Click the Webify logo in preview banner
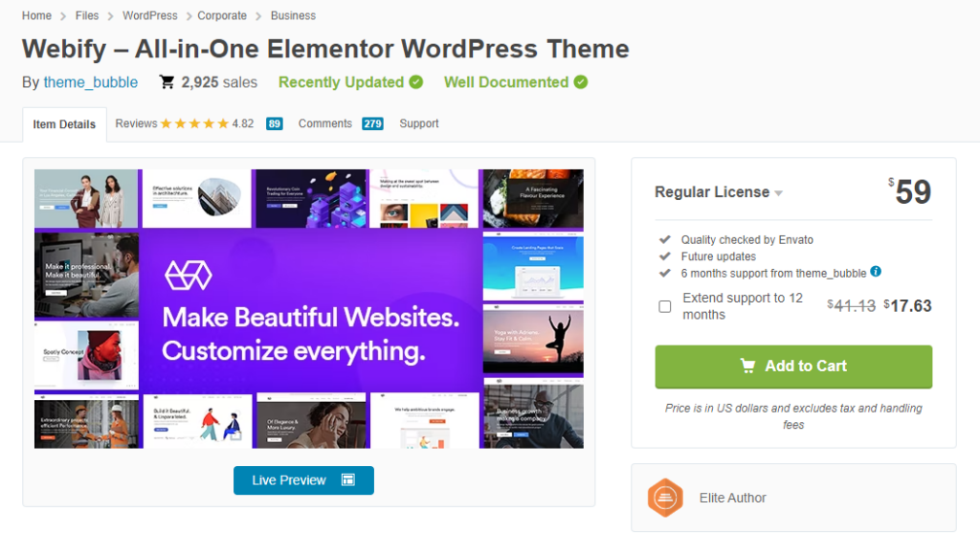 click(x=189, y=275)
